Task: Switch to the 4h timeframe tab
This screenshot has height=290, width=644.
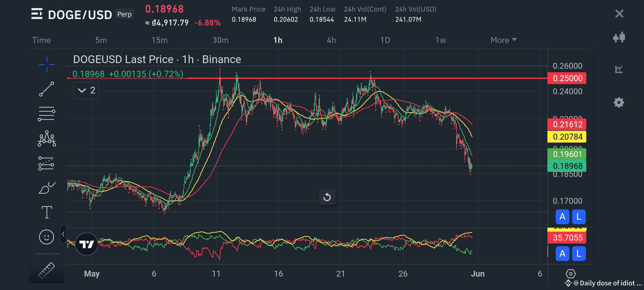Action: 331,40
